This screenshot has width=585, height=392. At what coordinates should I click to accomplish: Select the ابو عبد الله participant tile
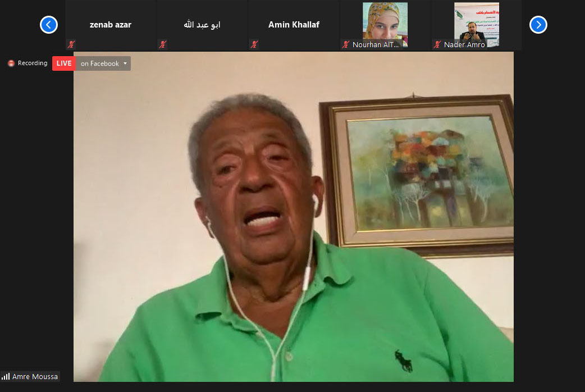[x=202, y=25]
